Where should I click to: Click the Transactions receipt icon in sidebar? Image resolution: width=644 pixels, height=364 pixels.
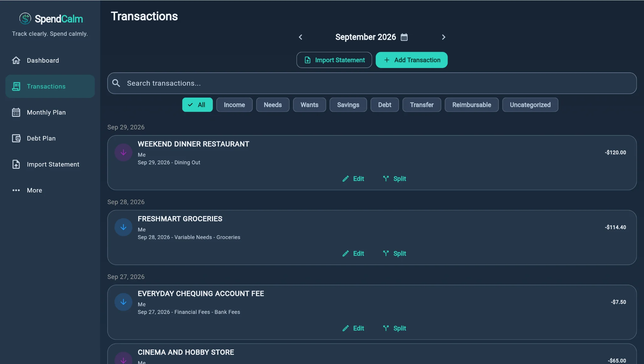(16, 86)
